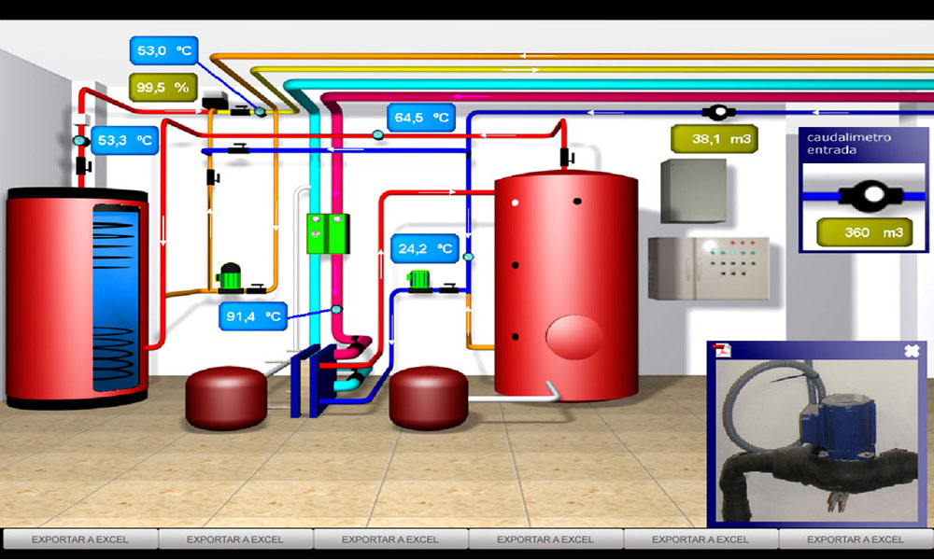The height and width of the screenshot is (560, 934).
Task: Open the gray electrical cabinet
Action: [692, 190]
